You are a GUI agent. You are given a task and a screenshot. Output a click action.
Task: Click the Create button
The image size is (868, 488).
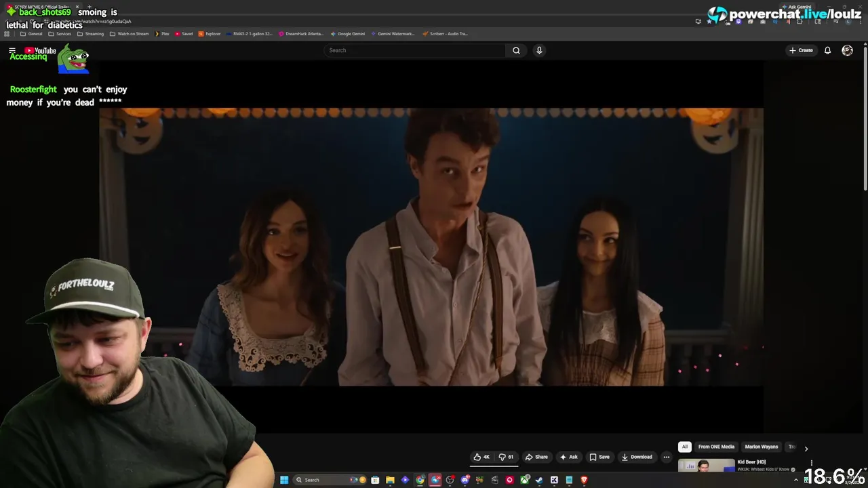pos(801,50)
